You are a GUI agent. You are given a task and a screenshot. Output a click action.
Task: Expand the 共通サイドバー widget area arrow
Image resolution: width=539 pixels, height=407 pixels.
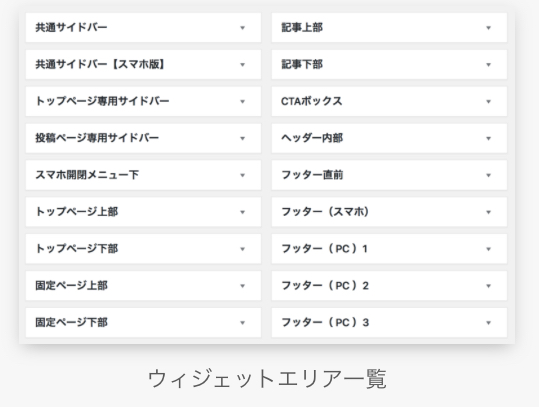pos(242,28)
